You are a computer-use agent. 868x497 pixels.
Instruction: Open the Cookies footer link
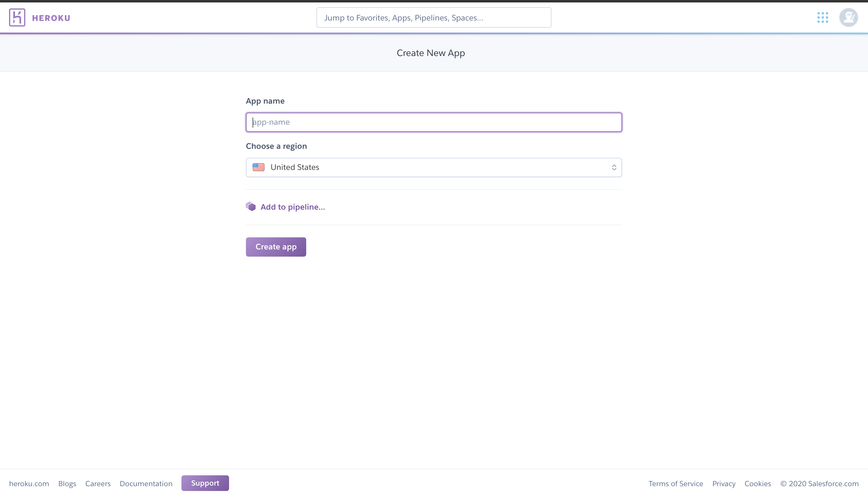click(757, 484)
